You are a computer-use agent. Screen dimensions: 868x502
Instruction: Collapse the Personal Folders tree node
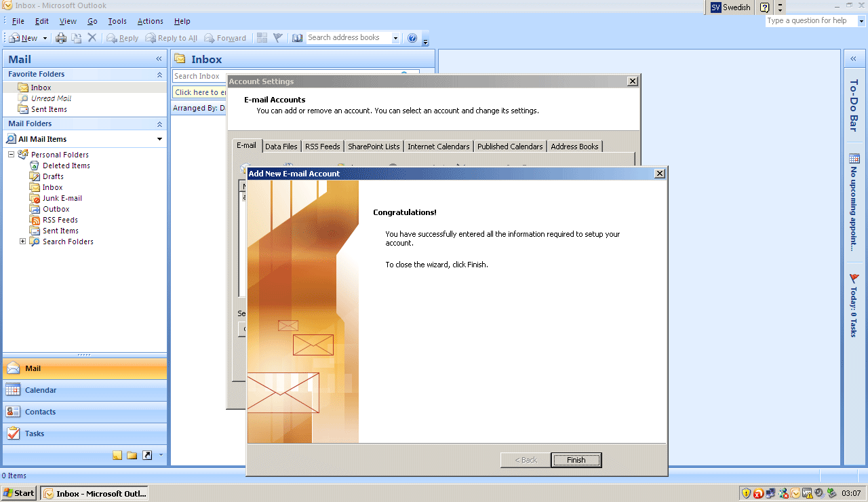(12, 155)
